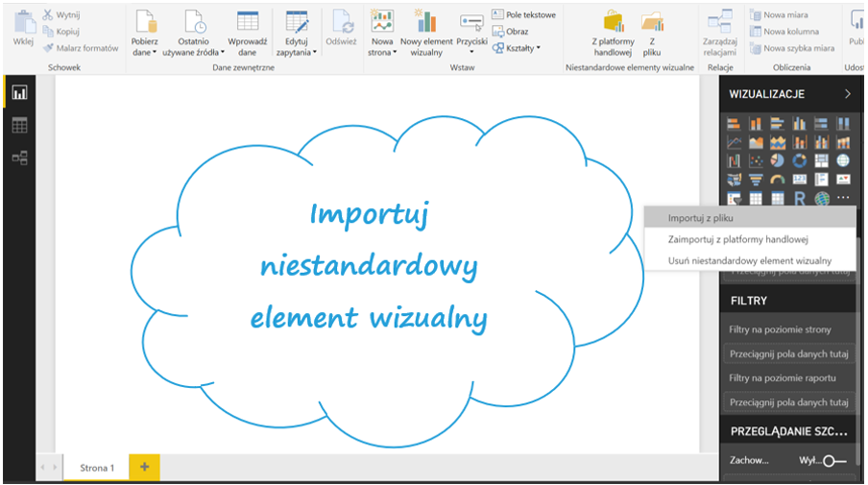Viewport: 868px width, 485px height.
Task: Switch to Data view icon in sidebar
Action: click(19, 126)
